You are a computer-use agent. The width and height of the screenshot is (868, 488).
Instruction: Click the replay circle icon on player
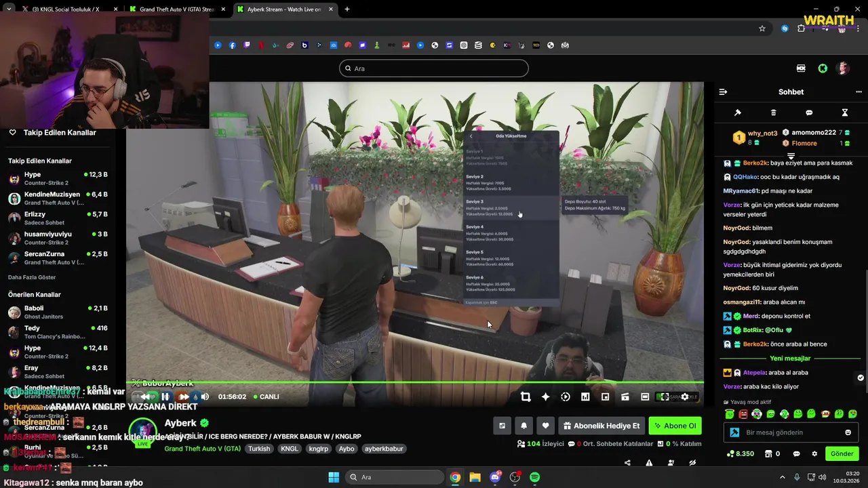pyautogui.click(x=566, y=396)
